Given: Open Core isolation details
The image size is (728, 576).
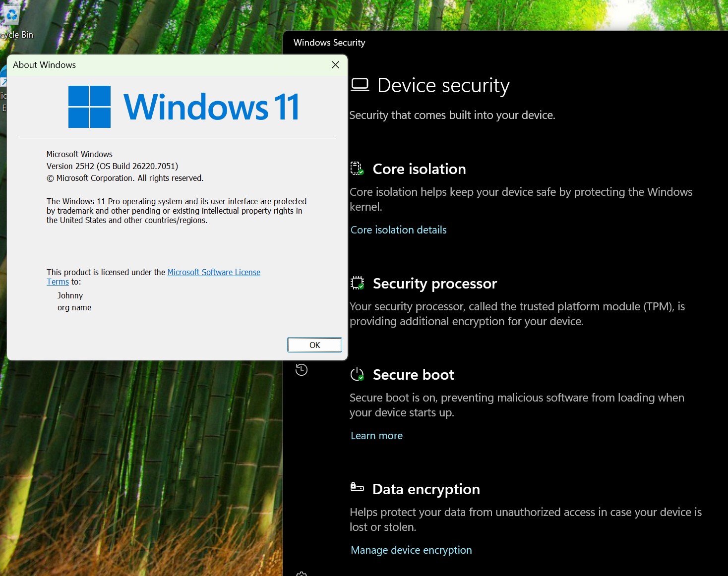Looking at the screenshot, I should click(398, 230).
